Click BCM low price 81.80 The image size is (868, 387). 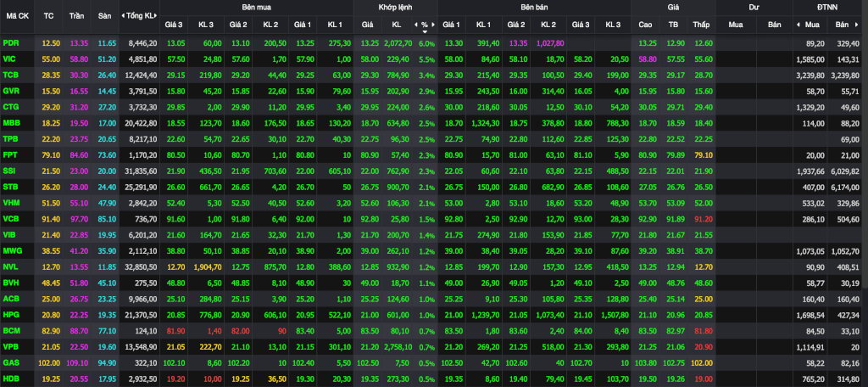click(703, 330)
